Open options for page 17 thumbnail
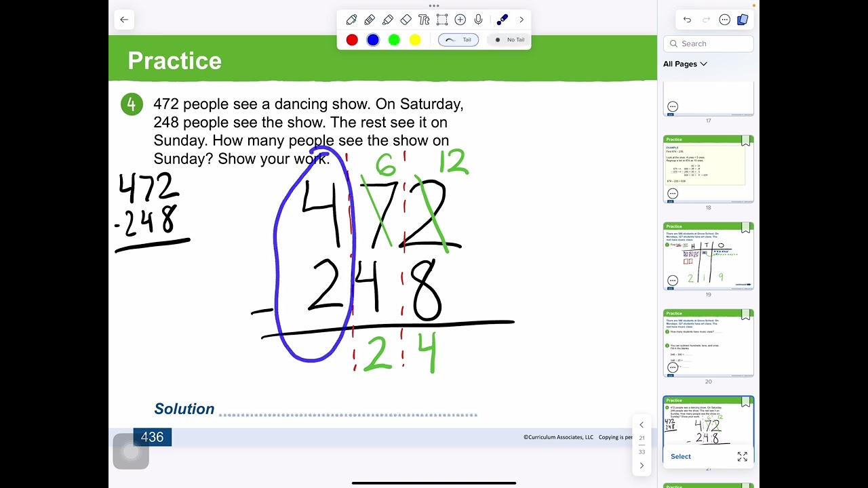 (x=673, y=106)
